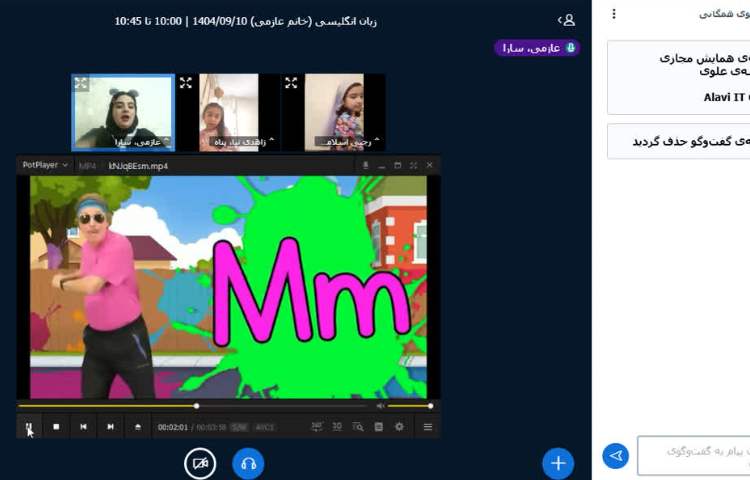
Task: Toggle the users list icon
Action: tap(566, 20)
